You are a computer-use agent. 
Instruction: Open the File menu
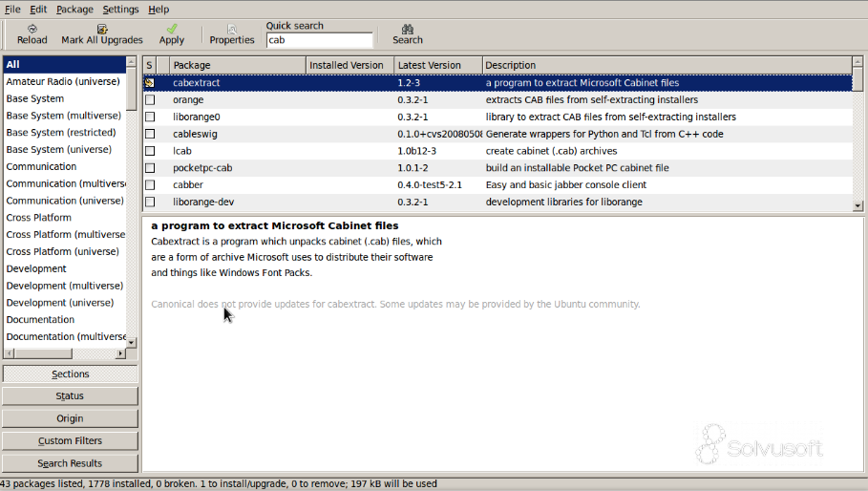coord(12,10)
